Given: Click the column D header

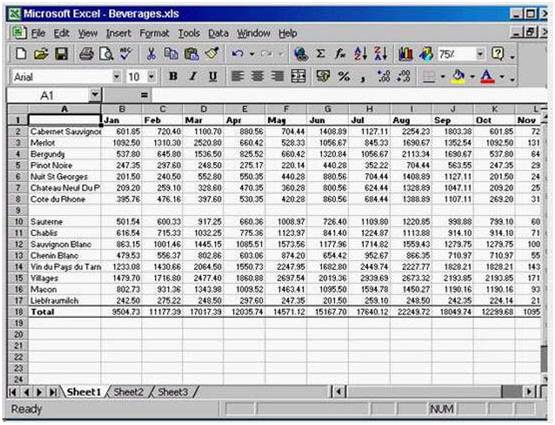Looking at the screenshot, I should (204, 109).
